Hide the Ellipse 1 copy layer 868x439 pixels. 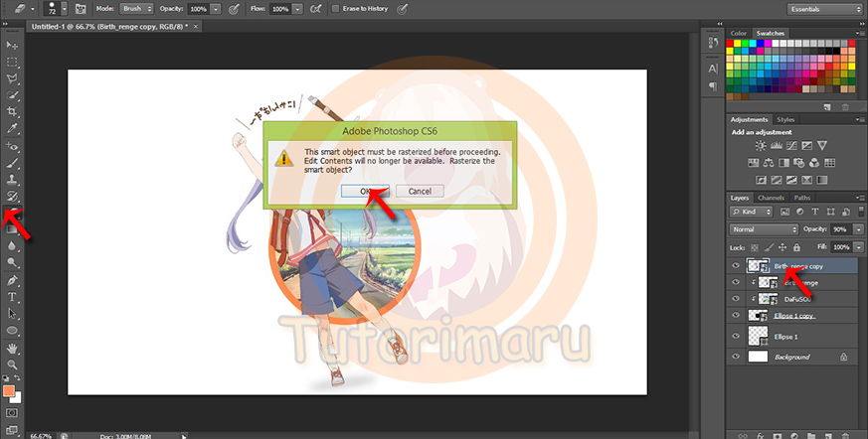point(736,316)
